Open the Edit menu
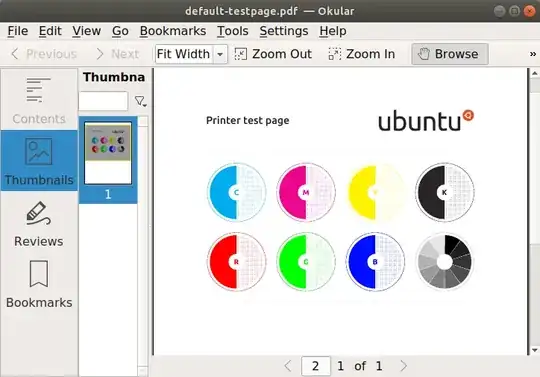Screen dimensions: 540x377 [x=50, y=31]
